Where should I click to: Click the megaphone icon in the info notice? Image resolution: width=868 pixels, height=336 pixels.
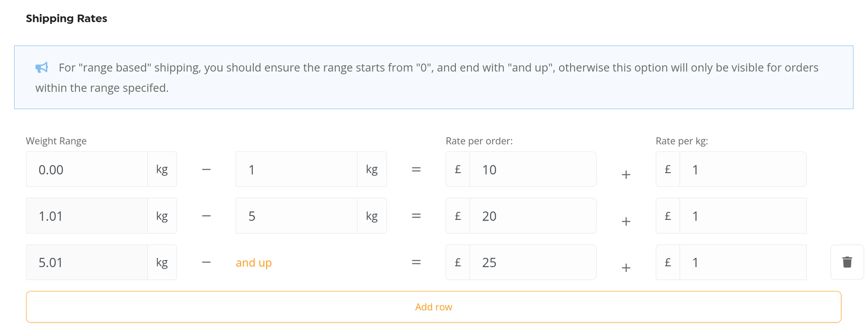(x=42, y=67)
